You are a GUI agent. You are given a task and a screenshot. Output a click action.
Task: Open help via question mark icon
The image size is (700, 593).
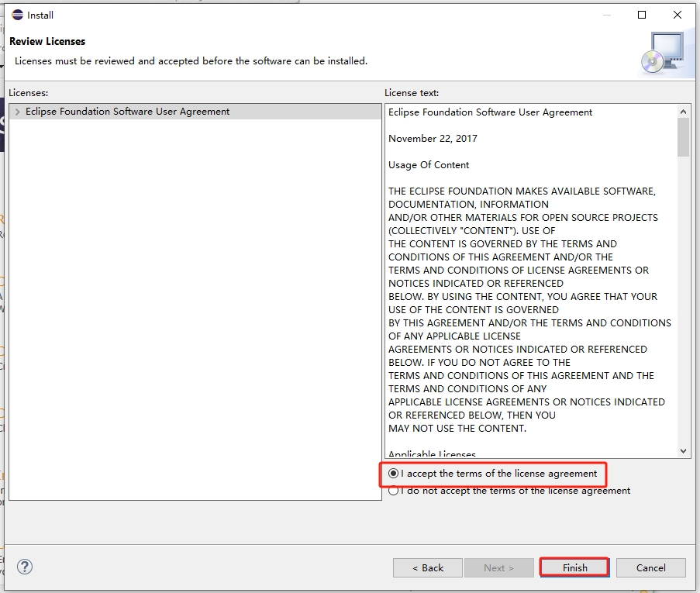click(x=25, y=567)
